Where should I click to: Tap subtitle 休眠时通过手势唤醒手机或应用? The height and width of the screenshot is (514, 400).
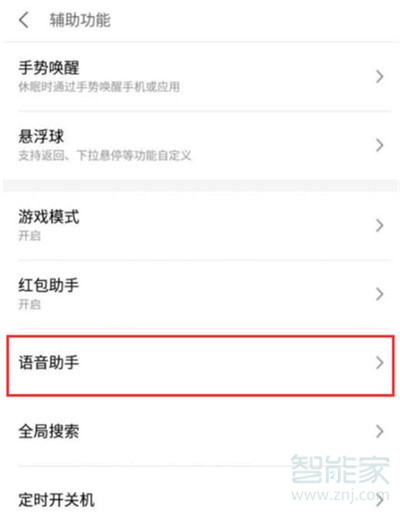point(99,87)
